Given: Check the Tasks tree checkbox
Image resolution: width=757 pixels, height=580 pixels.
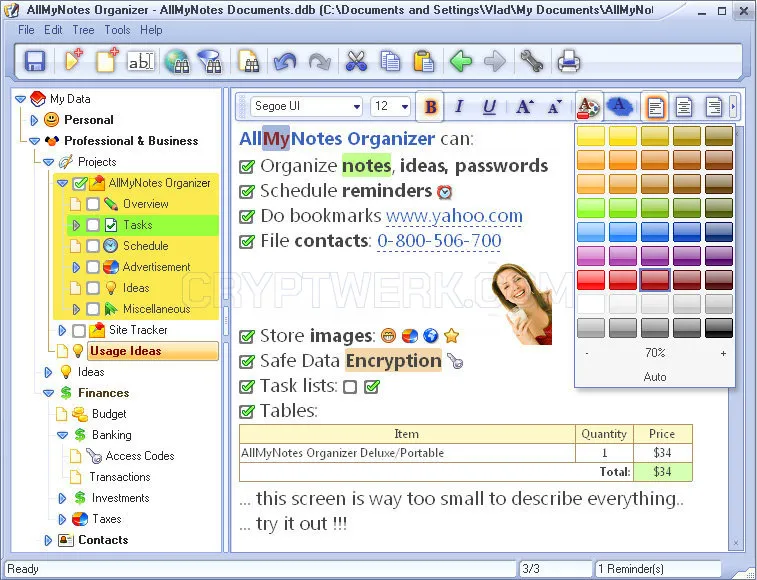Looking at the screenshot, I should coord(93,225).
